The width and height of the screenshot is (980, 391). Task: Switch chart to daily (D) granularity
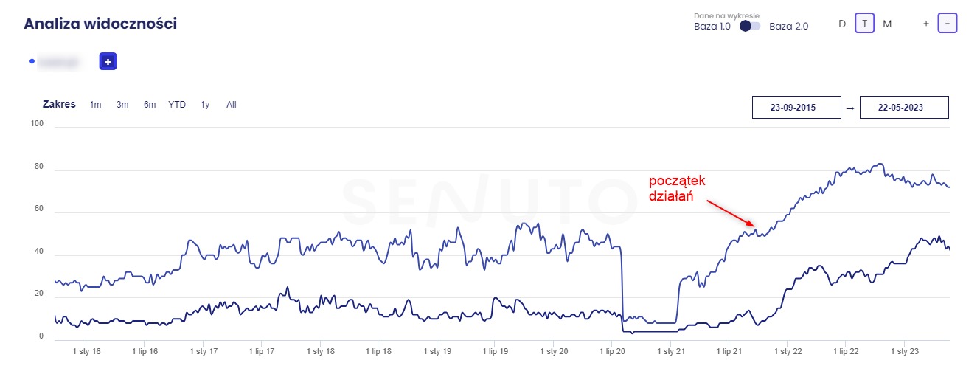point(842,24)
